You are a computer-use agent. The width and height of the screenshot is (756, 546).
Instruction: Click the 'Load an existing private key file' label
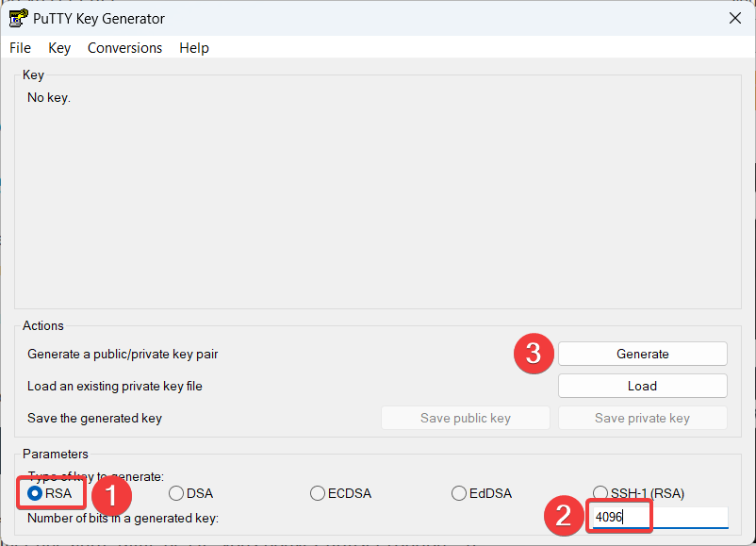[x=115, y=387]
